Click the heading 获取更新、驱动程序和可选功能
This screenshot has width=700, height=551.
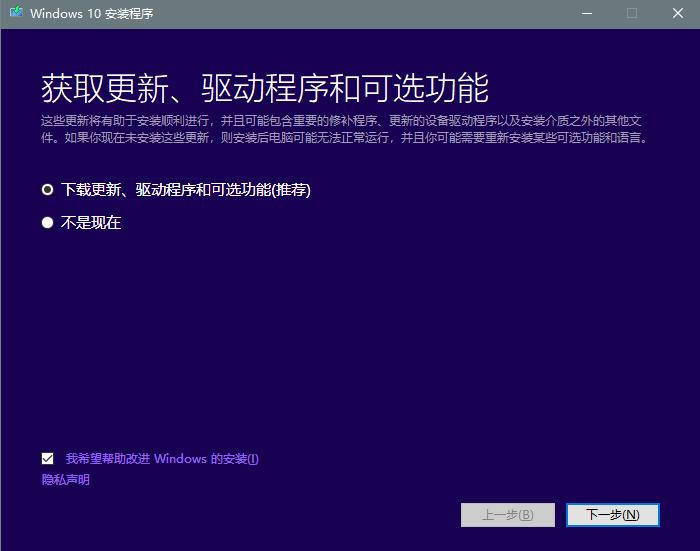click(265, 88)
